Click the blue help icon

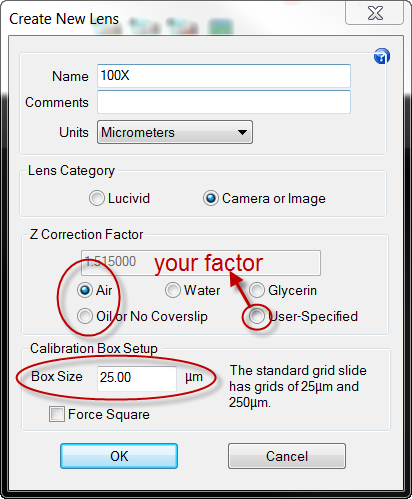382,56
